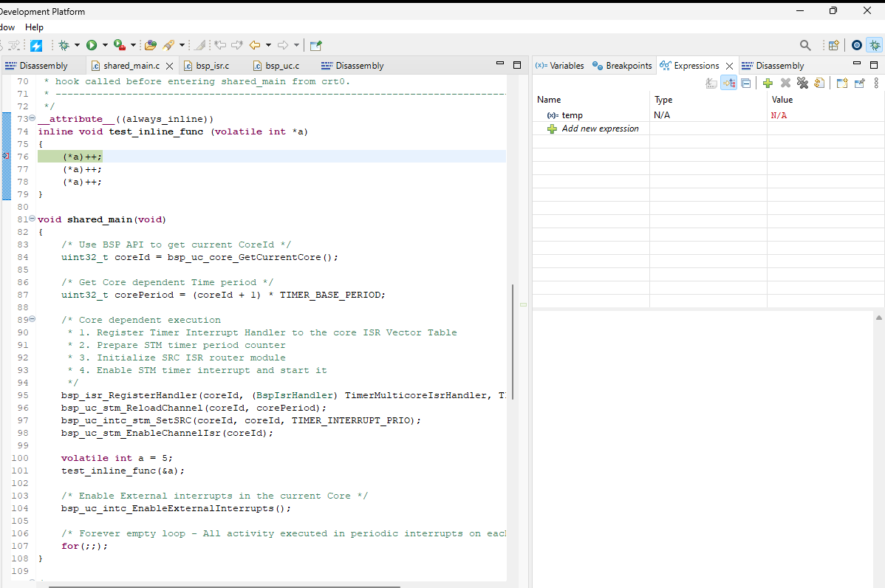
Task: Click the green Run button in toolbar
Action: coord(92,45)
